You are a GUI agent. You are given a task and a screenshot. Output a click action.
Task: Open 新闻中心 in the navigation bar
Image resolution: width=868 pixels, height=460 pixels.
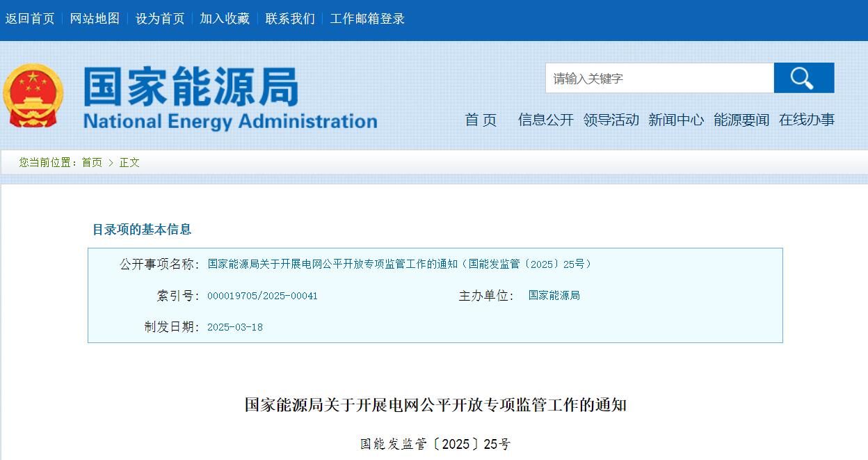(x=675, y=120)
